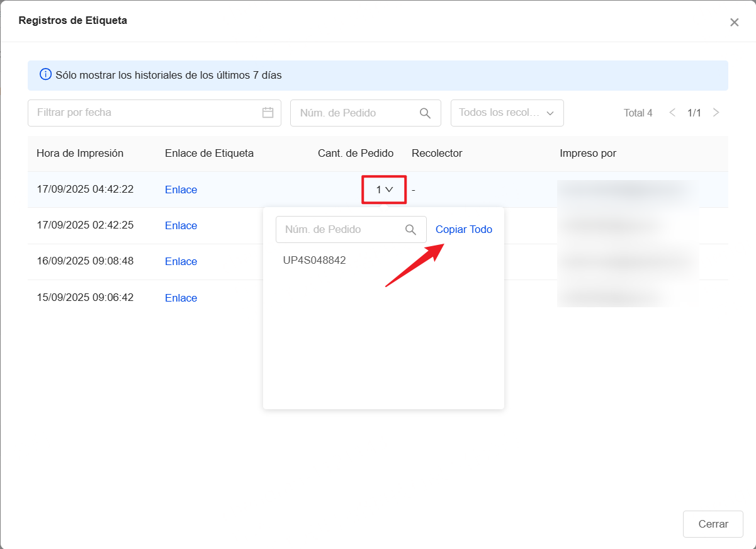Open Enlace for the 17/09/2025 04:42:22 record
This screenshot has width=756, height=549.
(181, 190)
